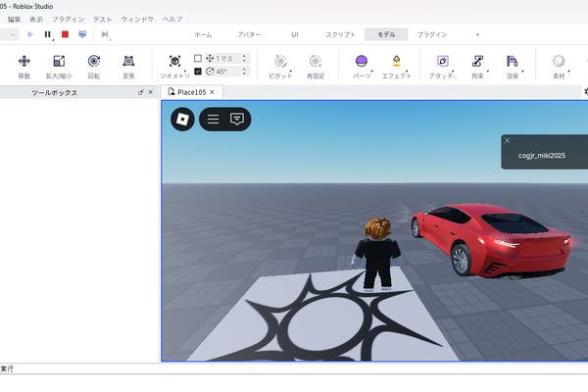Open the ウィンドウ menu

click(x=137, y=20)
